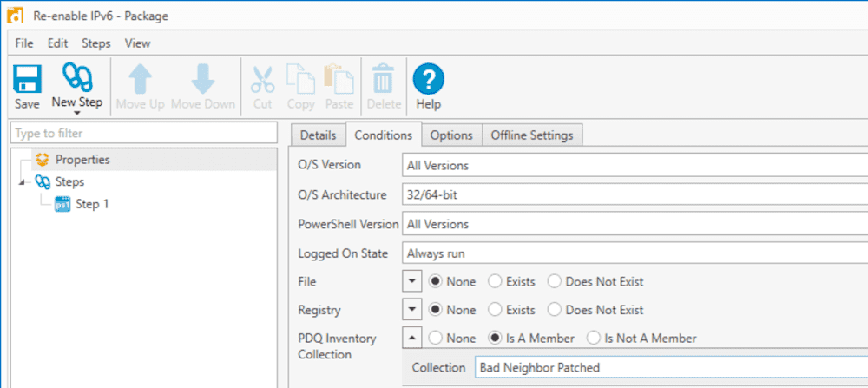Viewport: 868px width, 388px height.
Task: Select Does Not Exist for File
Action: click(554, 281)
